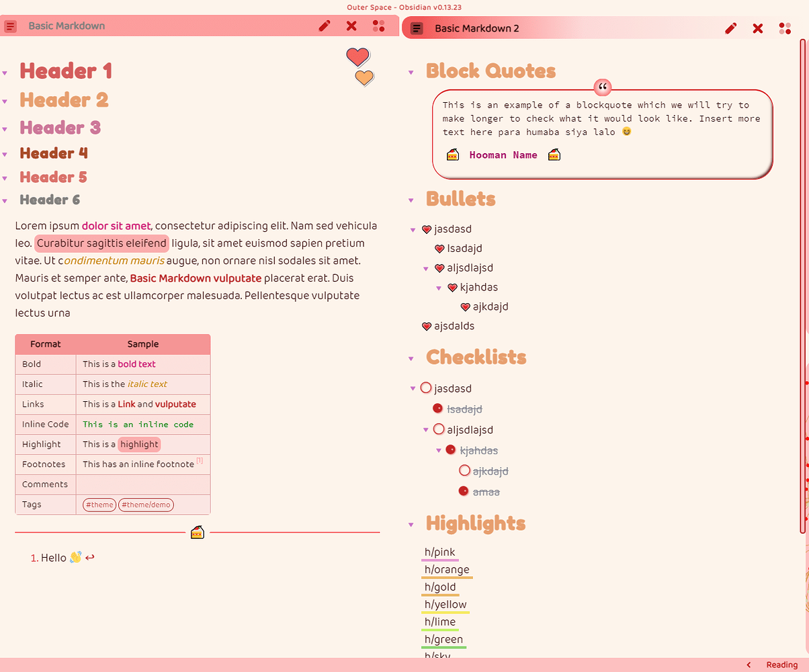
Task: Click the hamburger menu icon on Basic Markdown 2 tab
Action: coord(417,28)
